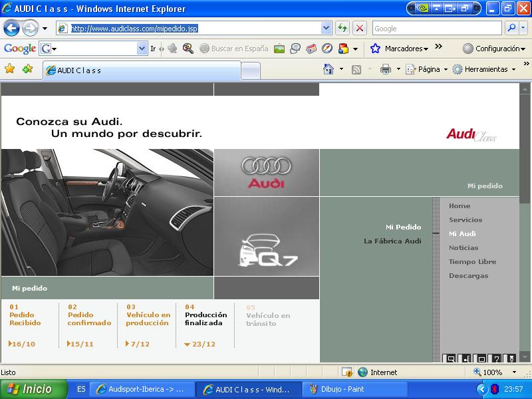Click the red Bluetooth icon in system tray

click(495, 389)
